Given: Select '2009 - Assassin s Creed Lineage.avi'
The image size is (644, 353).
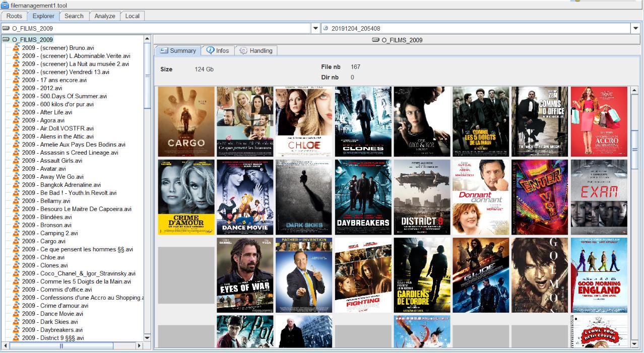Looking at the screenshot, I should point(70,153).
